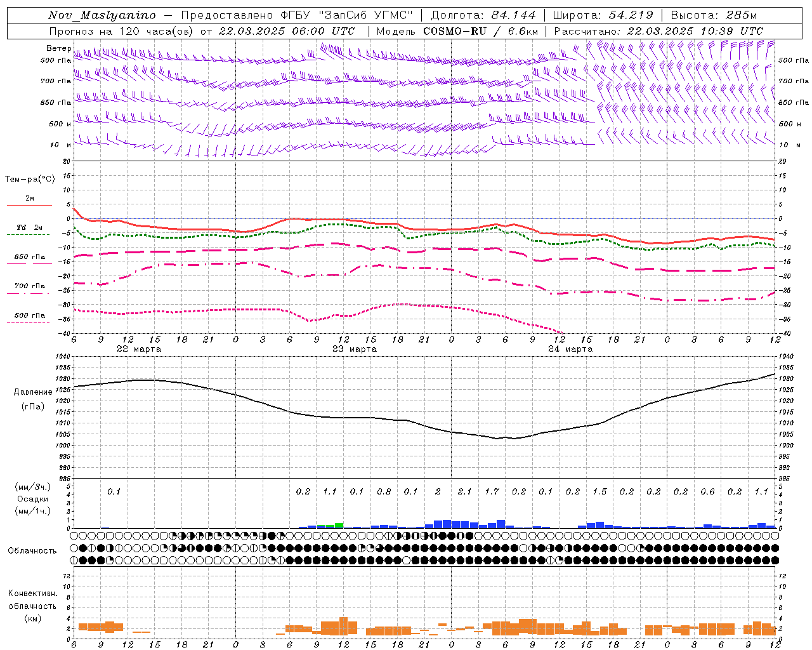
Task: Click the model label COSMO-RU / 6.6км
Action: click(481, 31)
